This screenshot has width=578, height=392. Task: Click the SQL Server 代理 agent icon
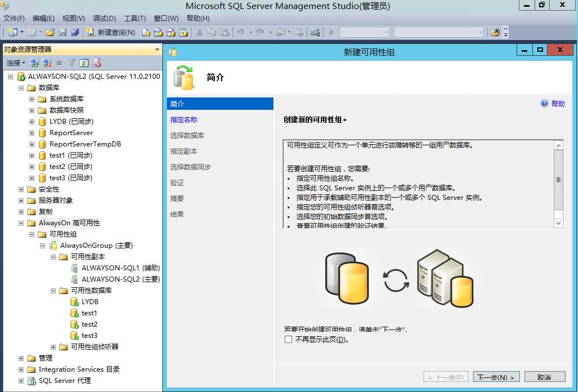coord(32,381)
